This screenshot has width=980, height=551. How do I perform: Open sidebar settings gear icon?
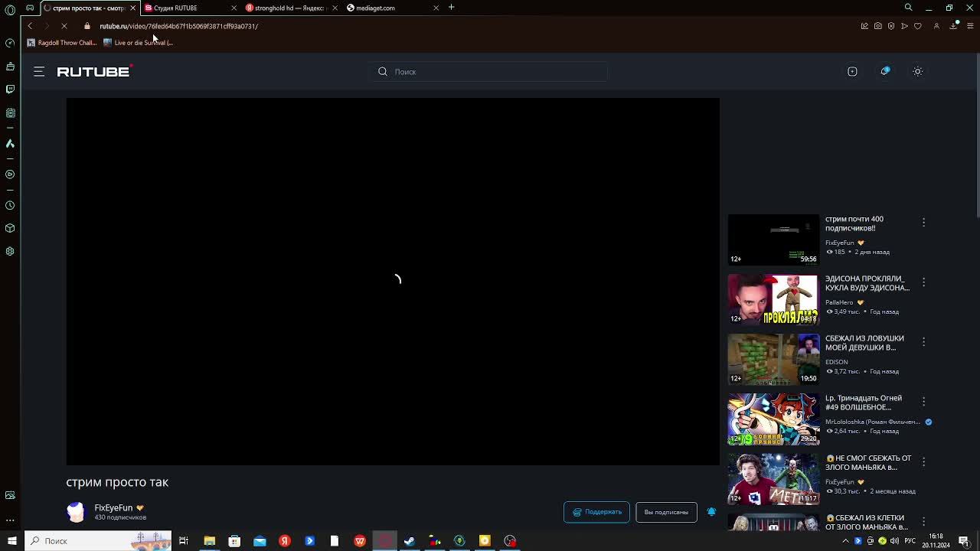(10, 251)
